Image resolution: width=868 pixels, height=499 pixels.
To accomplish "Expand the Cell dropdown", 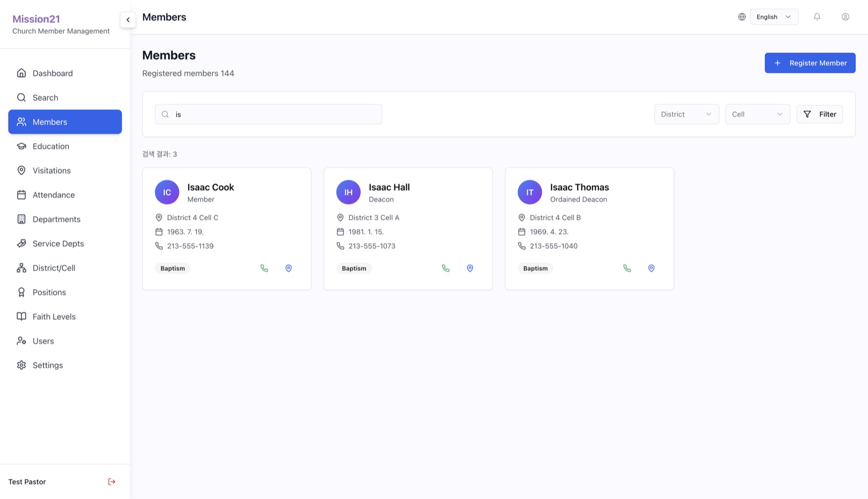I will (x=757, y=114).
